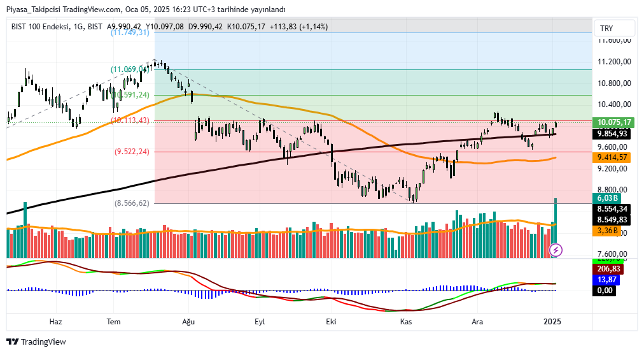Click the 8.549,83 price tag
Viewport: 644px width, 353px height.
pyautogui.click(x=612, y=220)
